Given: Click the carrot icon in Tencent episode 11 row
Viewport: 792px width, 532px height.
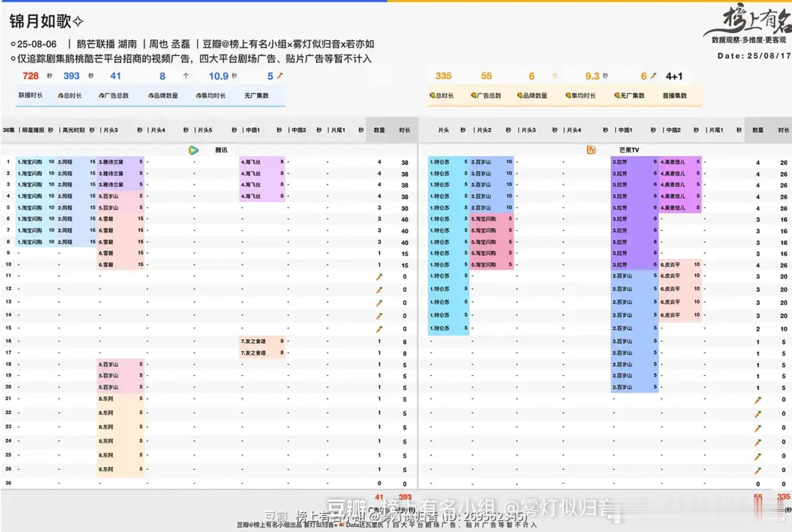Looking at the screenshot, I should 379,277.
